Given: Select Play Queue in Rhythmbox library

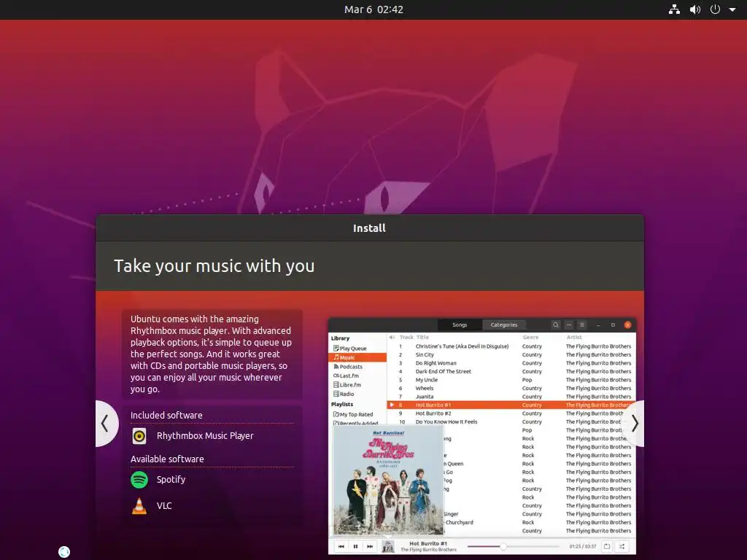Looking at the screenshot, I should click(353, 349).
